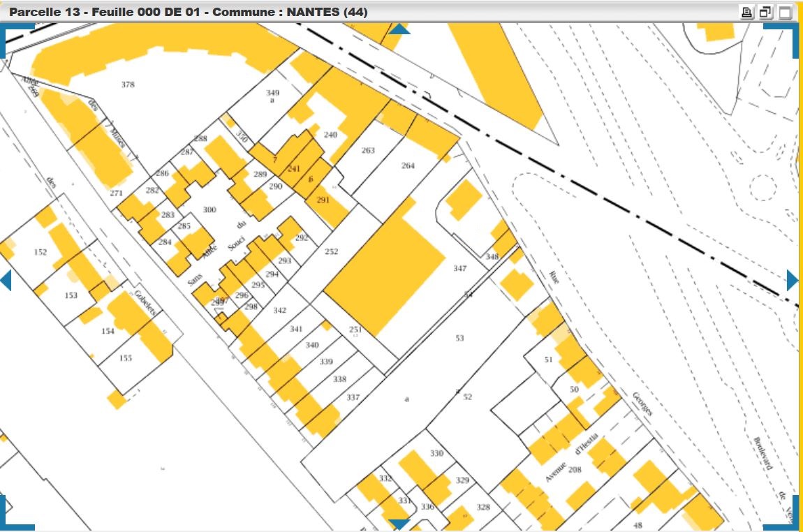
Task: Click the print map icon
Action: [747, 12]
